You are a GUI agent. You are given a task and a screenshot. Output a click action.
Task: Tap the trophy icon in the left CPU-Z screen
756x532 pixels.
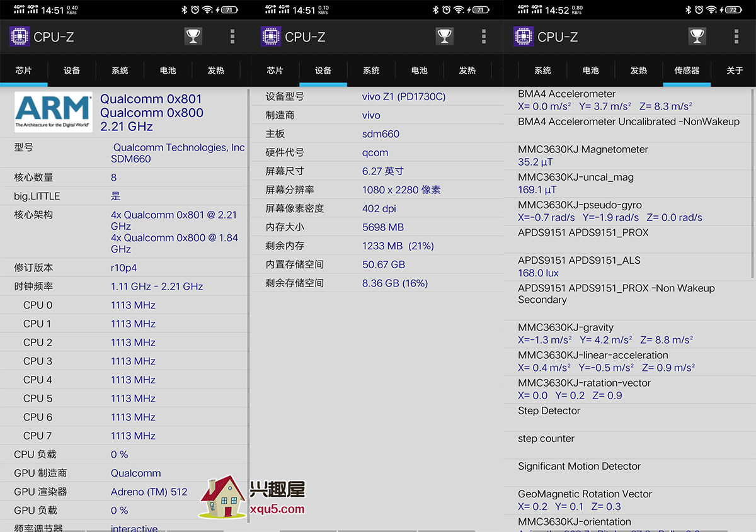pos(193,37)
